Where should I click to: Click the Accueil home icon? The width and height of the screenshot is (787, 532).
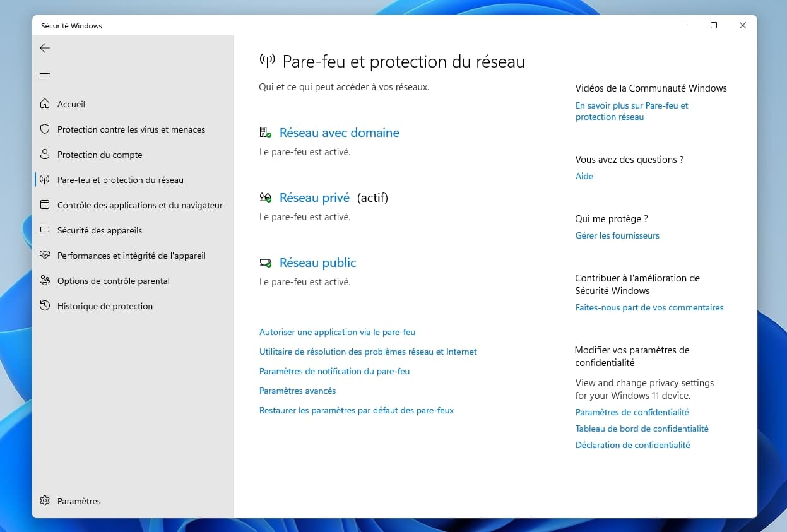45,104
